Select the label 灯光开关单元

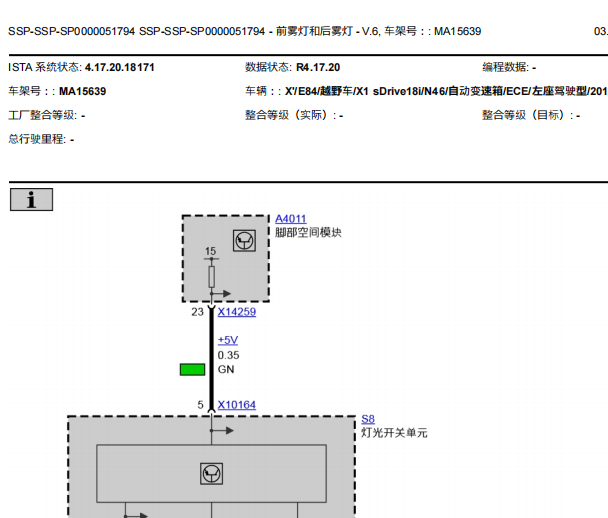(x=394, y=433)
